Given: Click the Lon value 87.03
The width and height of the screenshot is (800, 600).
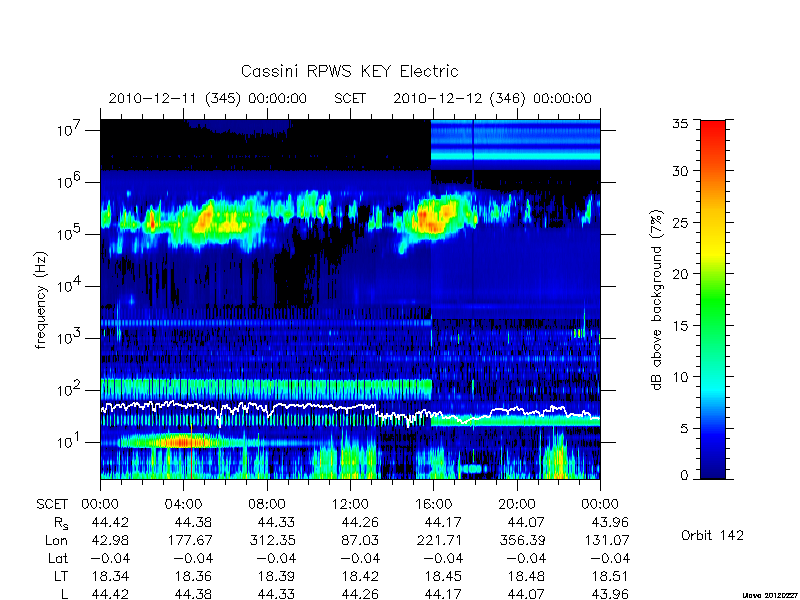Looking at the screenshot, I should point(360,540).
